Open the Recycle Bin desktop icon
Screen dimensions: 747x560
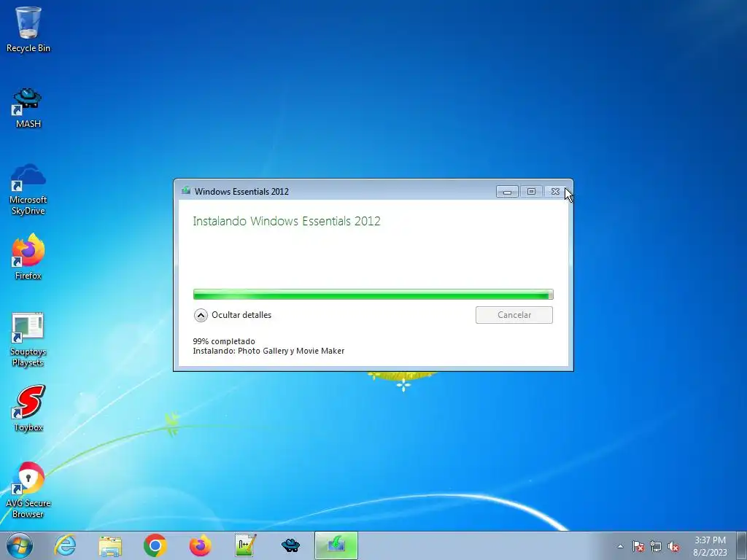[28, 29]
